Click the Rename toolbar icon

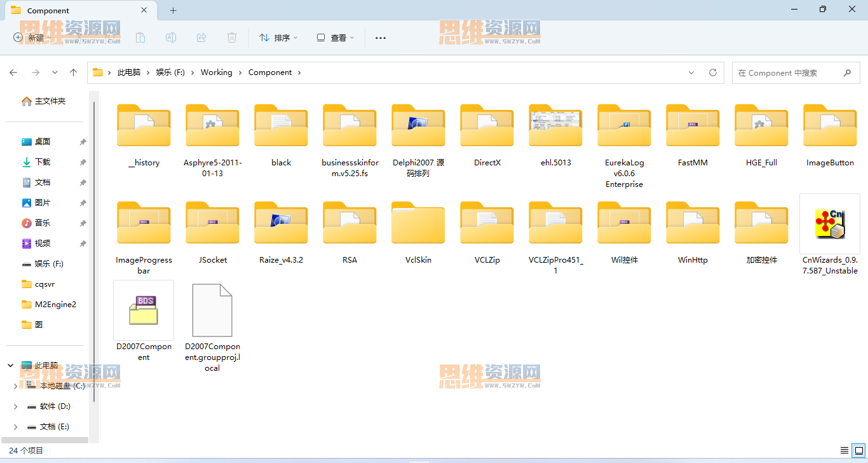pyautogui.click(x=171, y=38)
